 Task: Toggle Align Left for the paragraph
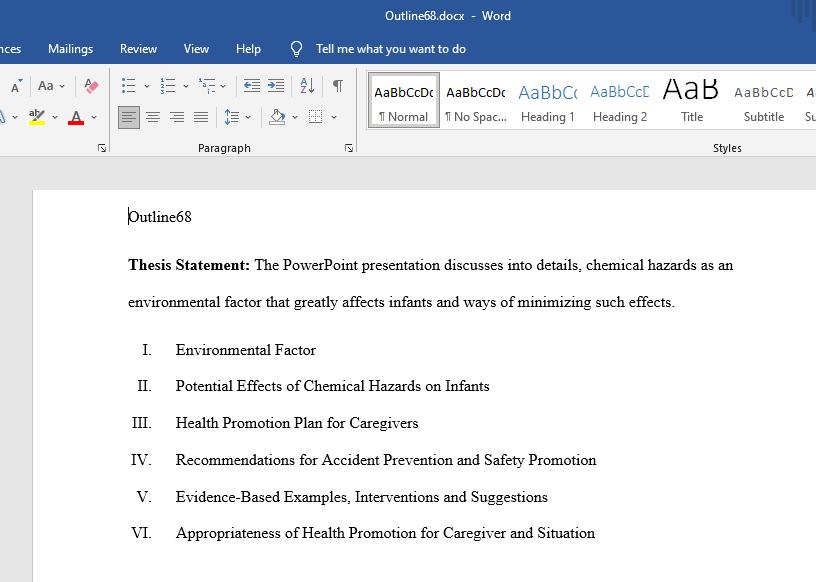(129, 117)
